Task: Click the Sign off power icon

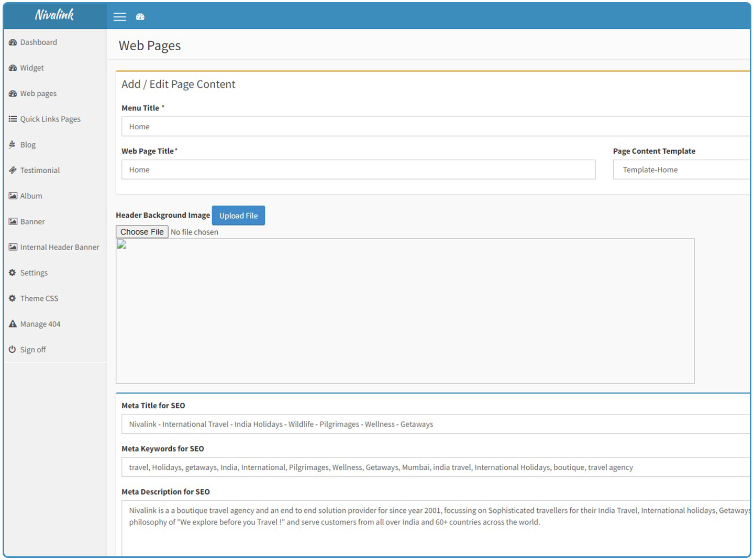Action: click(x=13, y=350)
